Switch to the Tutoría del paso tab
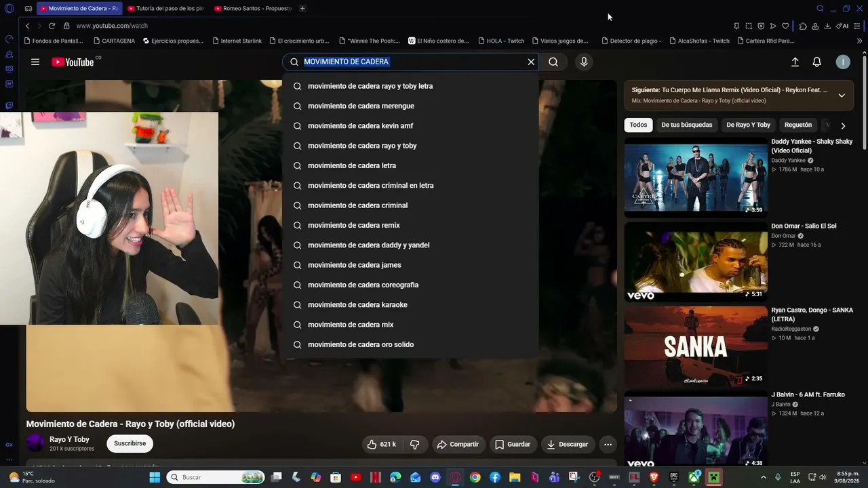 coord(166,9)
